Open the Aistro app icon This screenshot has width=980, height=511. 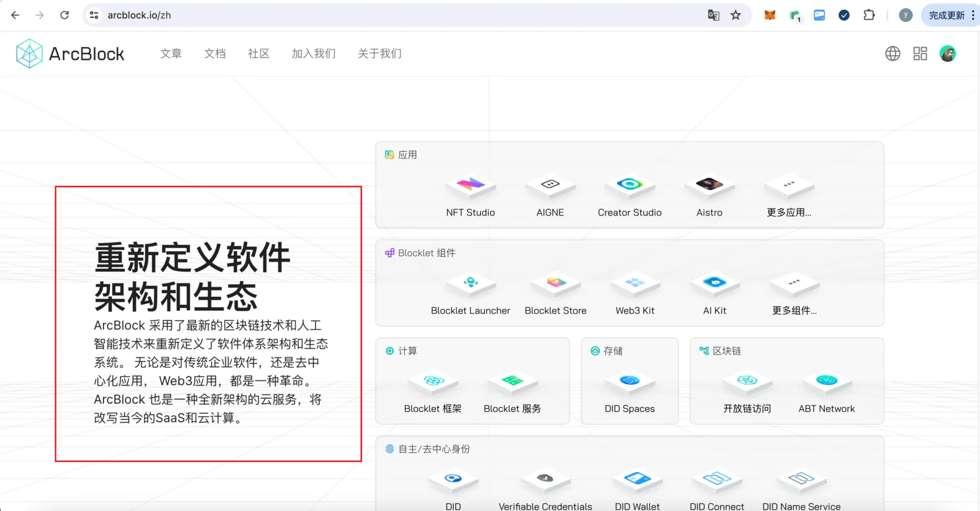(x=709, y=185)
